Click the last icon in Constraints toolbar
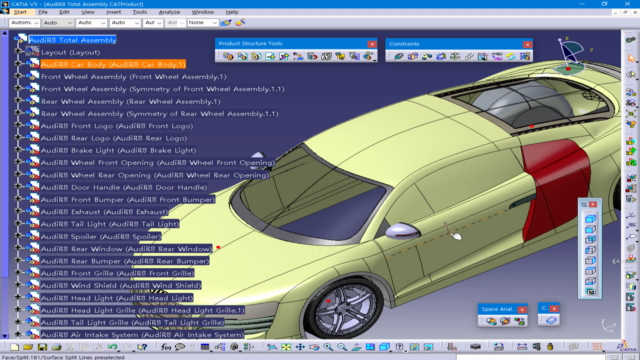 click(525, 56)
